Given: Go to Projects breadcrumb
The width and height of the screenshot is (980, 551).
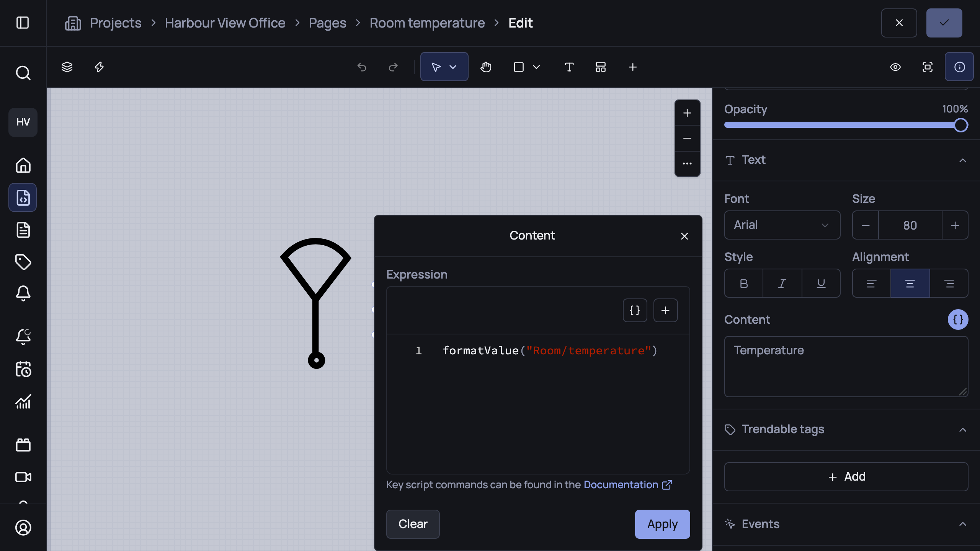Looking at the screenshot, I should point(116,23).
